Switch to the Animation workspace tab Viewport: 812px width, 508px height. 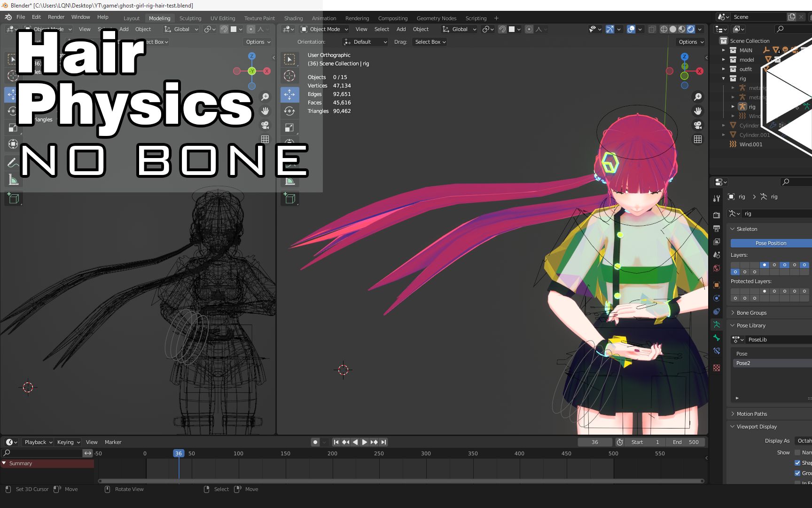pos(324,18)
